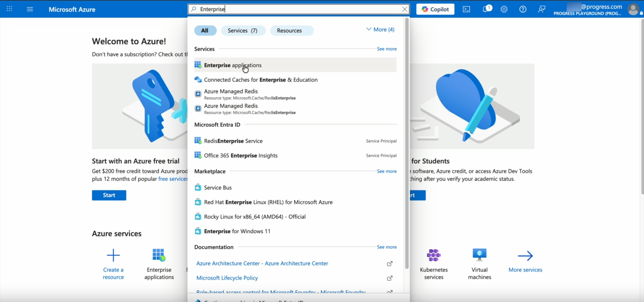Click the RedisEnterprise Service icon
The width and height of the screenshot is (644, 302).
pyautogui.click(x=198, y=141)
